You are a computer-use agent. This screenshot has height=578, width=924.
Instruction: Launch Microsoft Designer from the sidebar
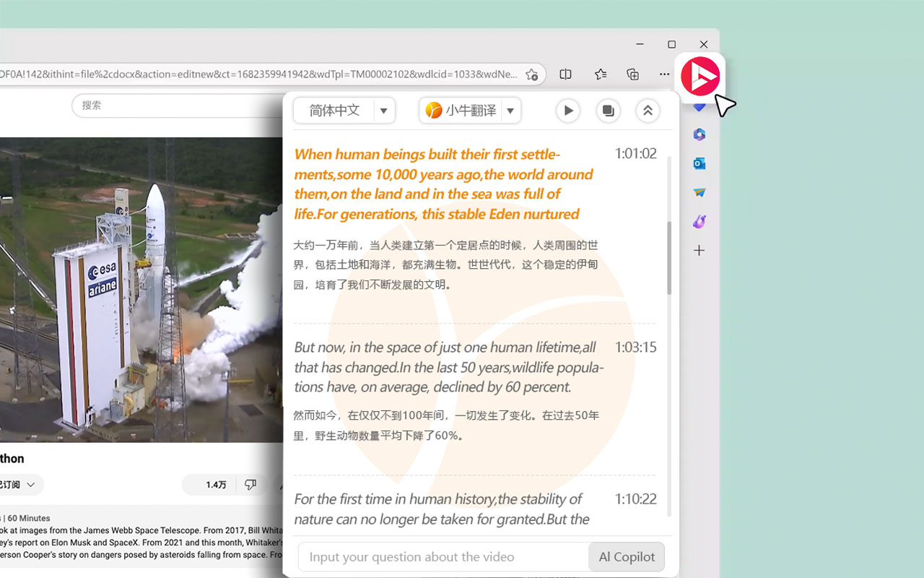(x=699, y=221)
